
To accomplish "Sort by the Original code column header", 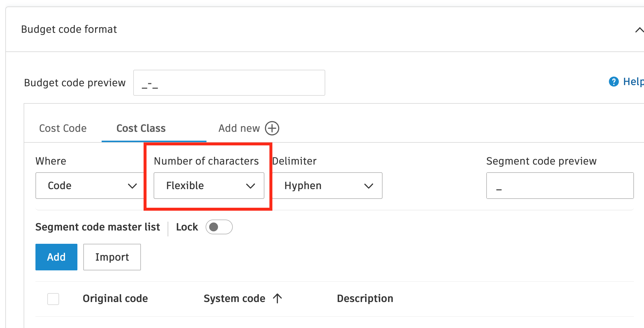I will pos(115,298).
